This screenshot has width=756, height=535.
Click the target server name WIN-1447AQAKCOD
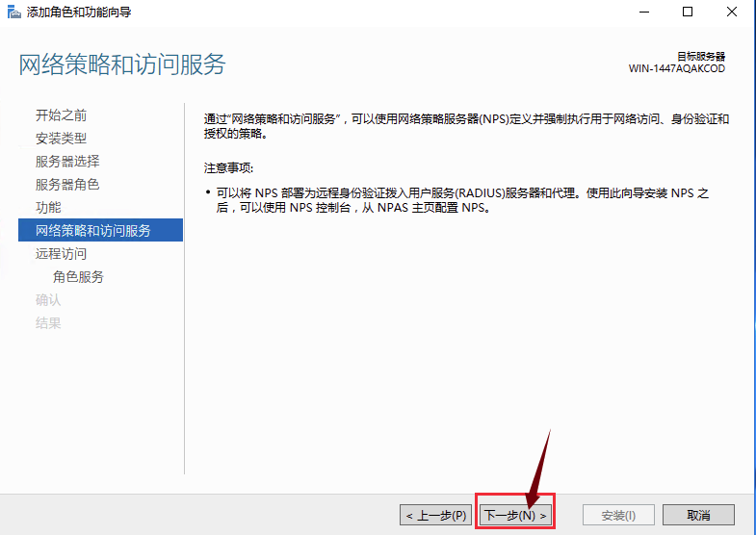pyautogui.click(x=676, y=69)
